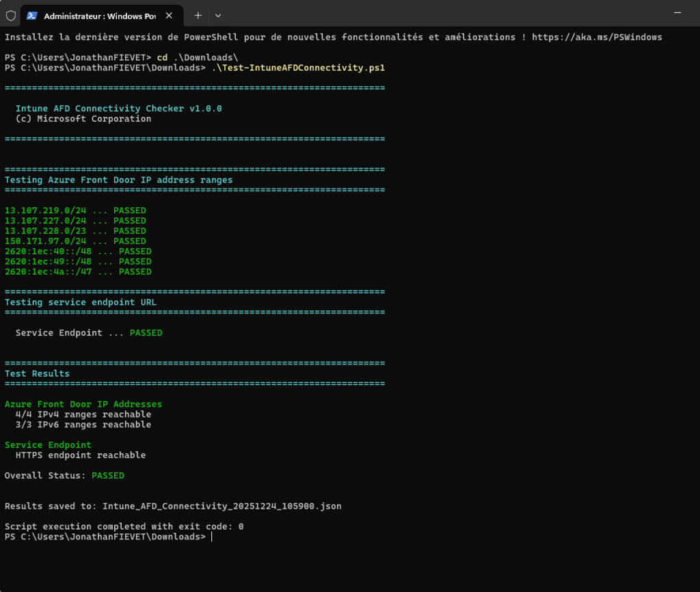700x592 pixels.
Task: Click the green PASSED next to Overall Status
Action: (108, 475)
